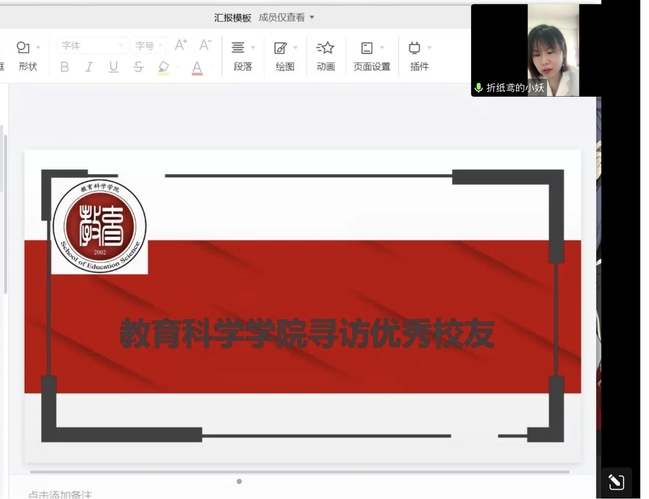Open the 成员仅查看 permission dropdown
This screenshot has width=649, height=499.
[x=286, y=17]
